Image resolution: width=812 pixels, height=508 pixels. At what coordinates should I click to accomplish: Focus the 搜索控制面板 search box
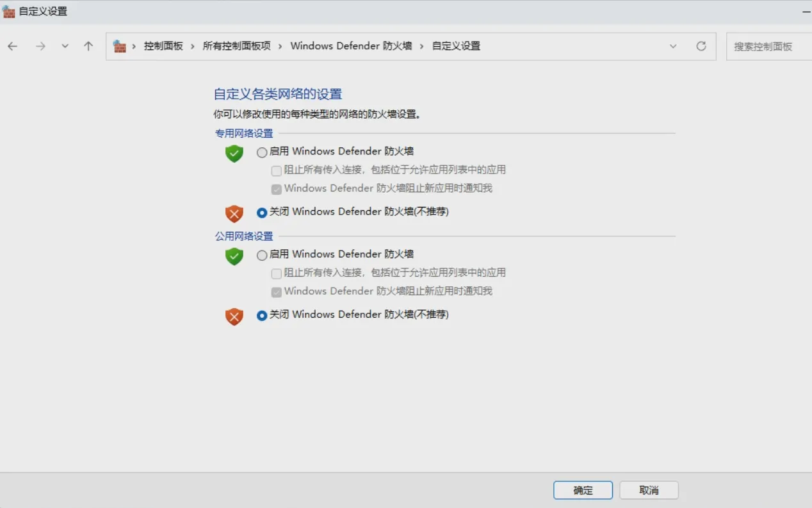(768, 46)
